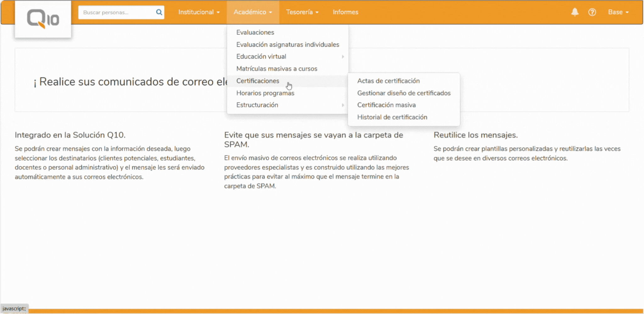Open Historial de certificación

[x=392, y=117]
